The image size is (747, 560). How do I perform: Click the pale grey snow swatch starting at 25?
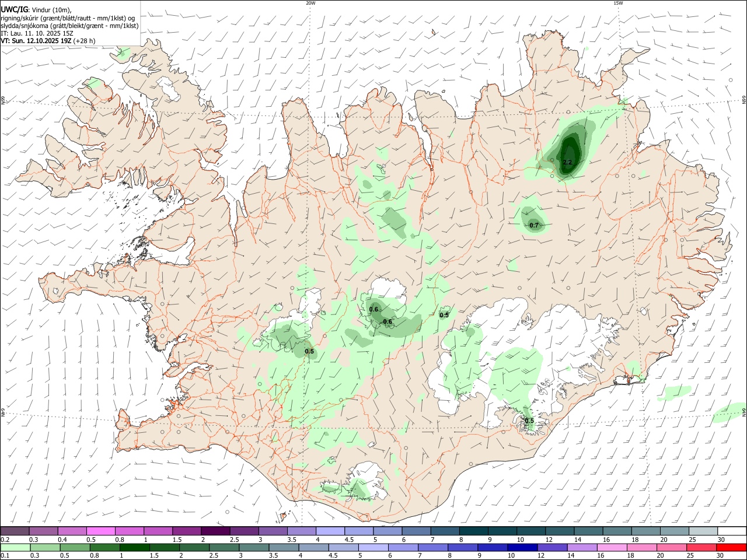pos(703,531)
